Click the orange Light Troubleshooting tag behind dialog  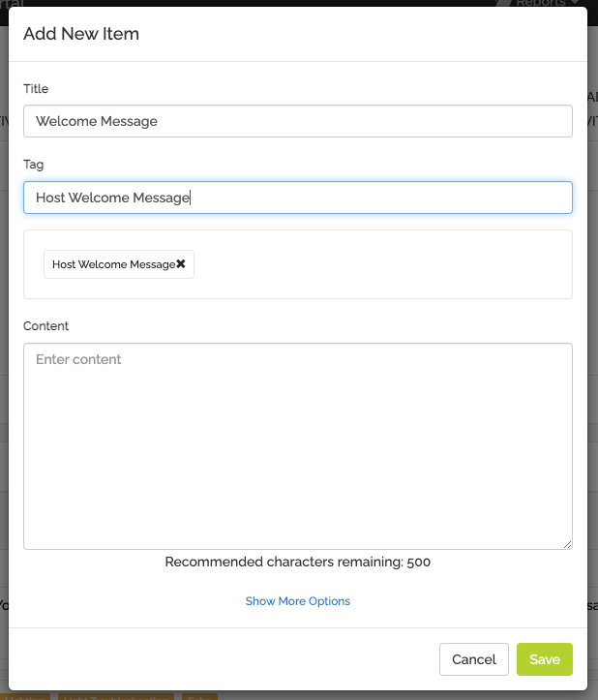click(x=116, y=696)
